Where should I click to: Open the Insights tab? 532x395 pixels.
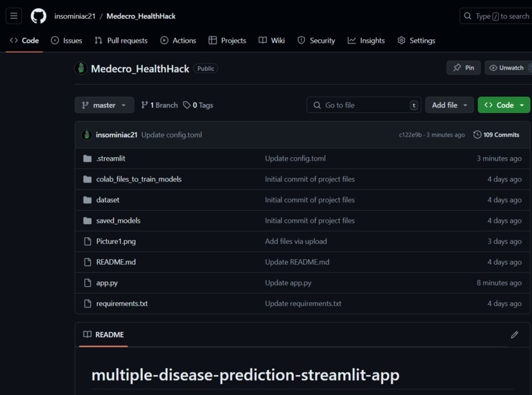tap(366, 41)
